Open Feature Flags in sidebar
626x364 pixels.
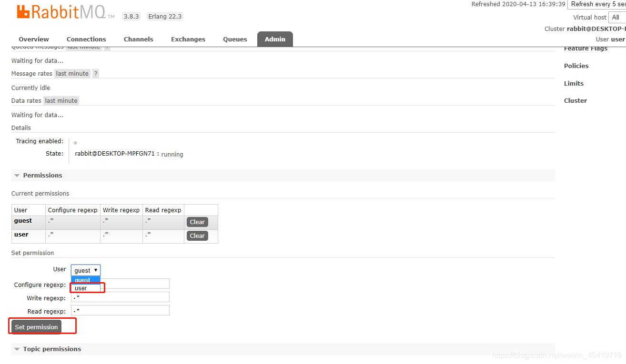point(586,48)
